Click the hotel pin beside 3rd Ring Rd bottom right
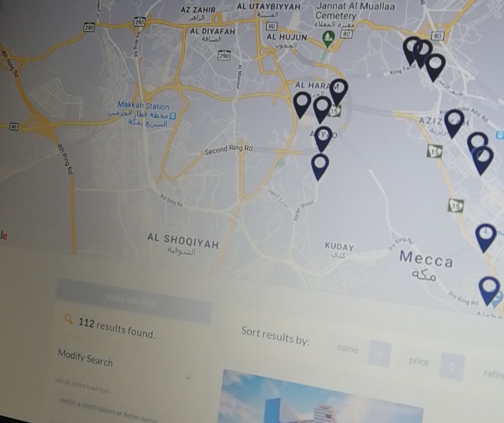This screenshot has width=504, height=423. (489, 290)
